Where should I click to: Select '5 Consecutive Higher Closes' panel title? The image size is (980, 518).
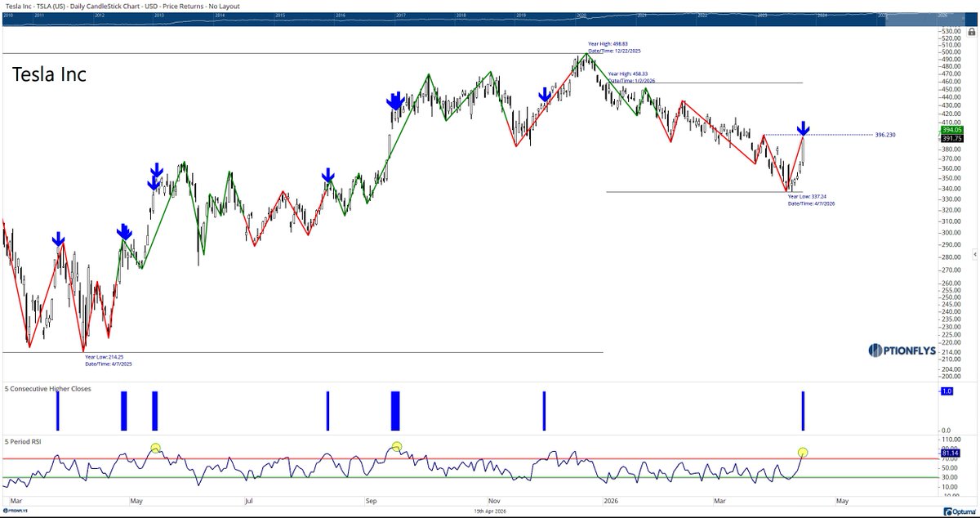(x=48, y=389)
